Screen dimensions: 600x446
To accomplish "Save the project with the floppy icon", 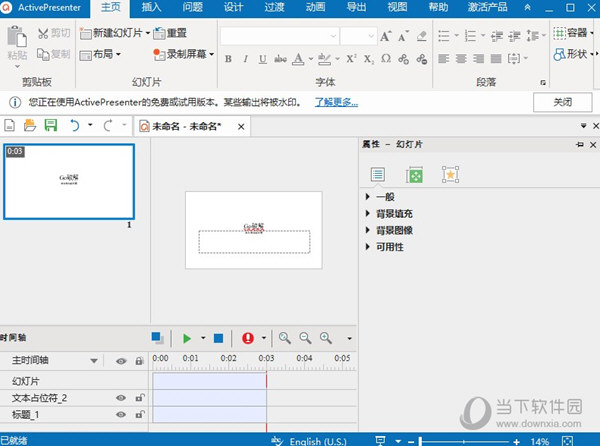I will click(x=50, y=126).
